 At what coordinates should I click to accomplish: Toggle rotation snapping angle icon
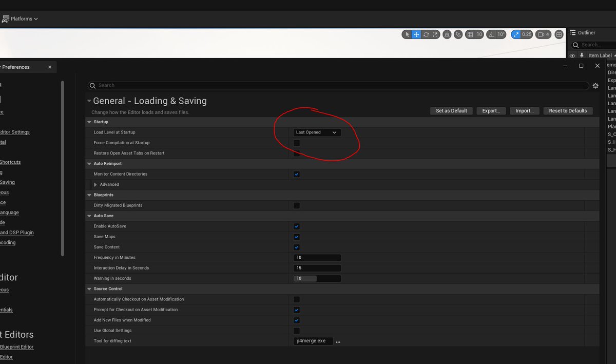491,34
